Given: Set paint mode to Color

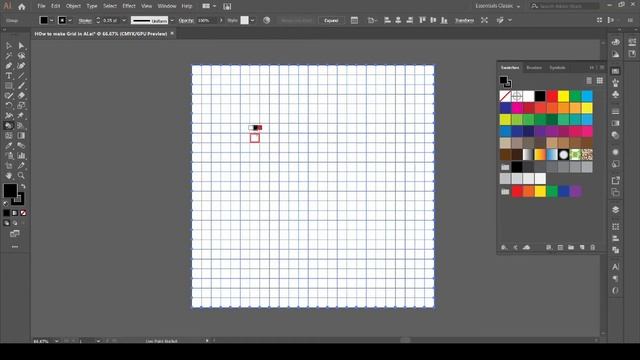Looking at the screenshot, I should pos(7,213).
